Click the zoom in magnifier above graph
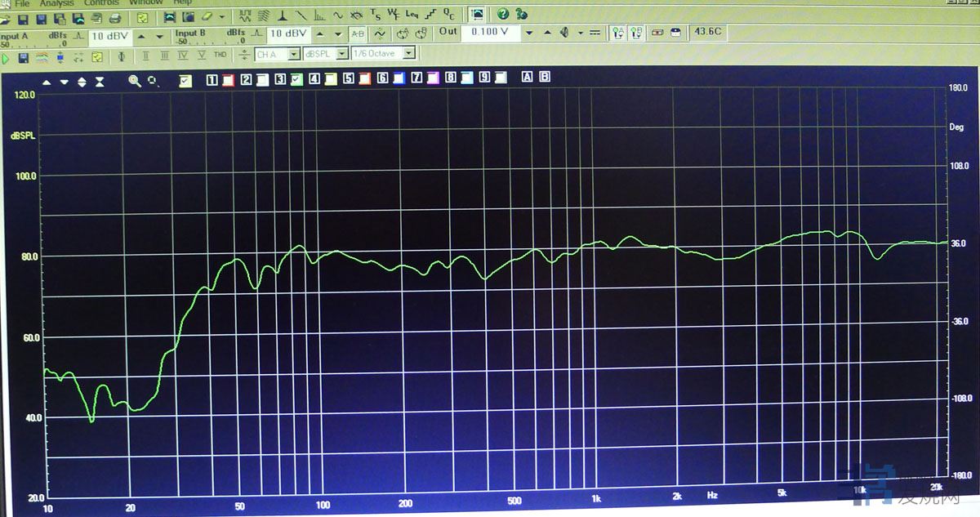This screenshot has height=517, width=980. [134, 81]
